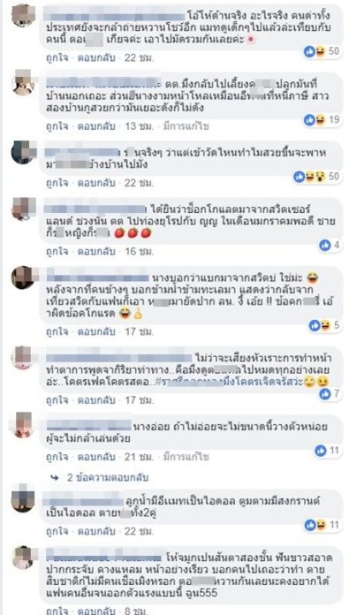364x615 pixels.
Task: Click ถูกใจ under the first comment
Action: tap(57, 57)
